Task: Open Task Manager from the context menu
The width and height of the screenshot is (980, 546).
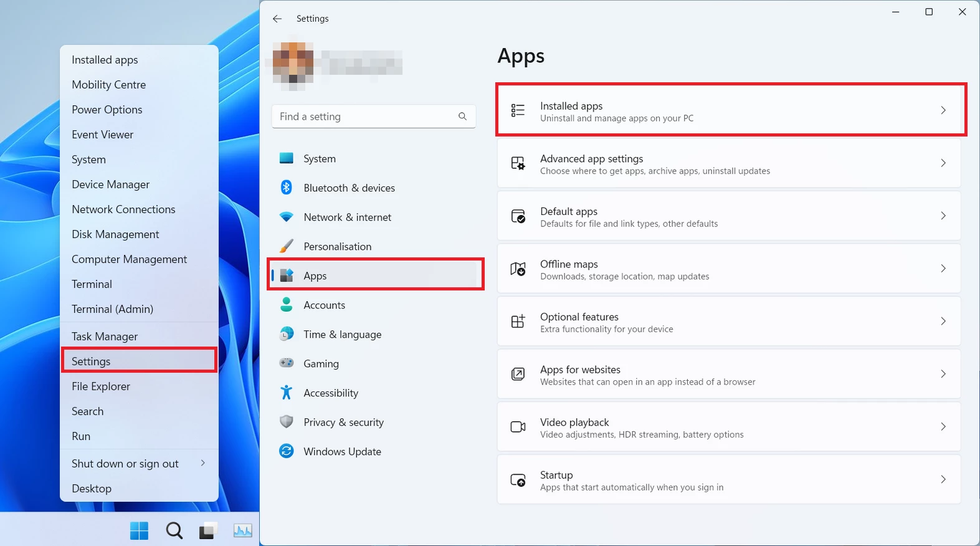Action: (x=105, y=337)
